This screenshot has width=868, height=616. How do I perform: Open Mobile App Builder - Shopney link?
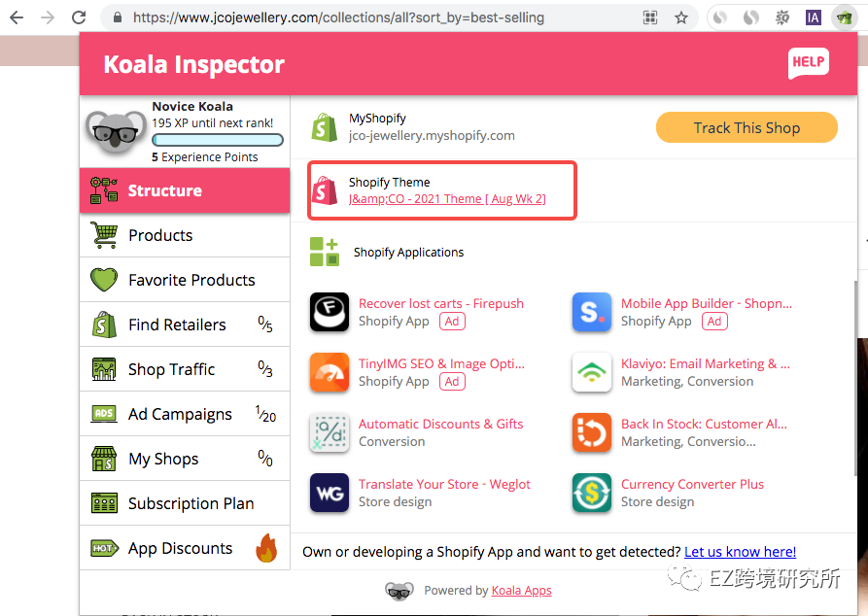coord(707,303)
